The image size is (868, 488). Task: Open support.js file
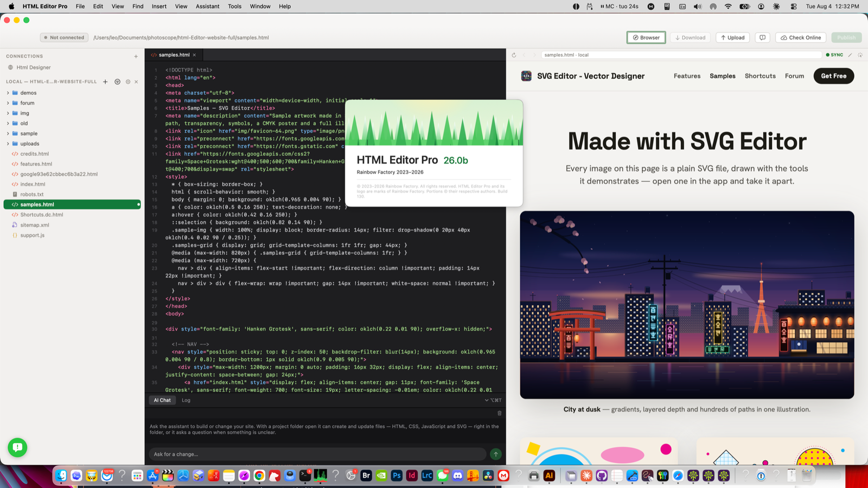32,235
